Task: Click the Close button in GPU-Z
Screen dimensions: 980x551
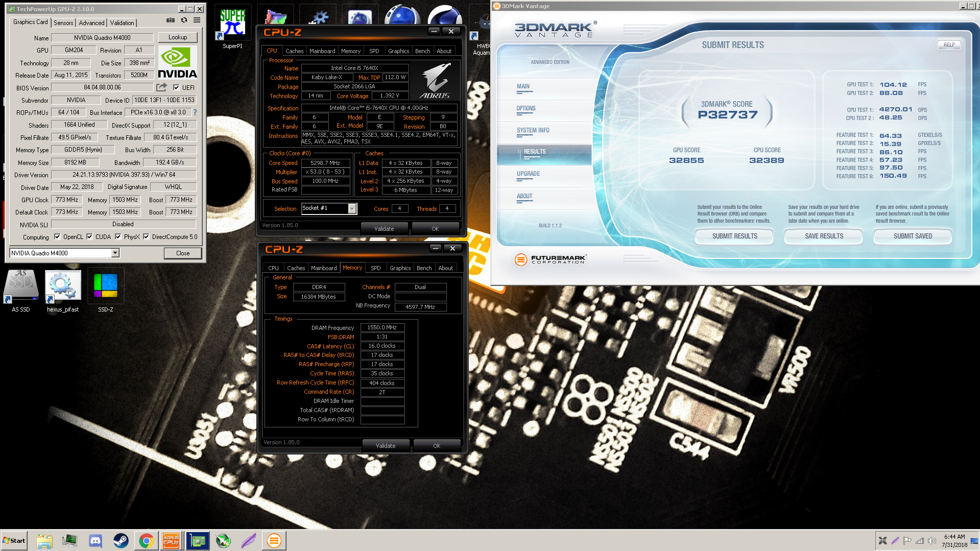Action: click(x=183, y=253)
